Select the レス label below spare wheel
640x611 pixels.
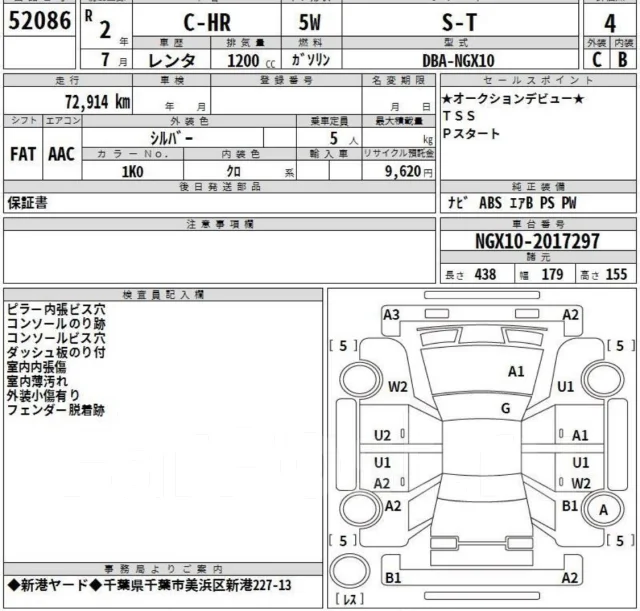(x=349, y=599)
